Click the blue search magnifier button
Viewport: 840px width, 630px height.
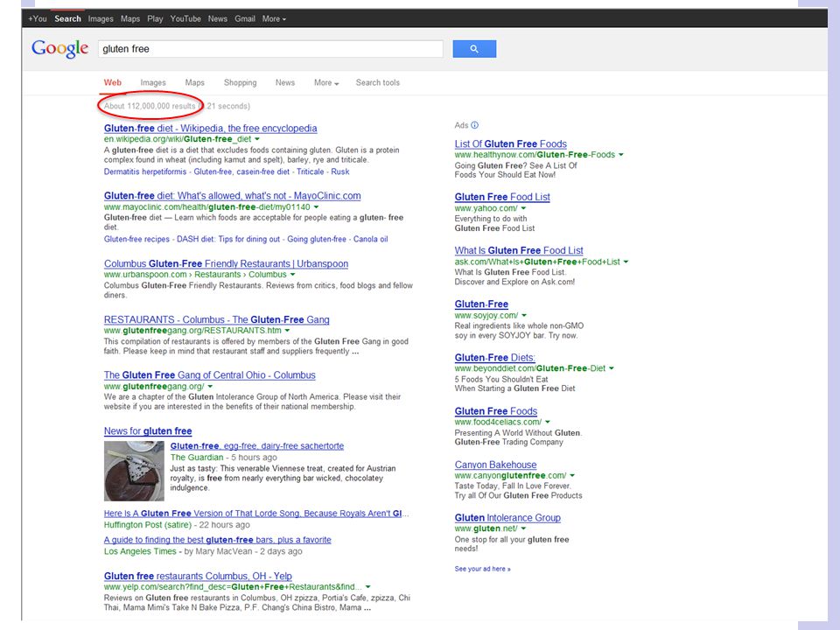[474, 49]
